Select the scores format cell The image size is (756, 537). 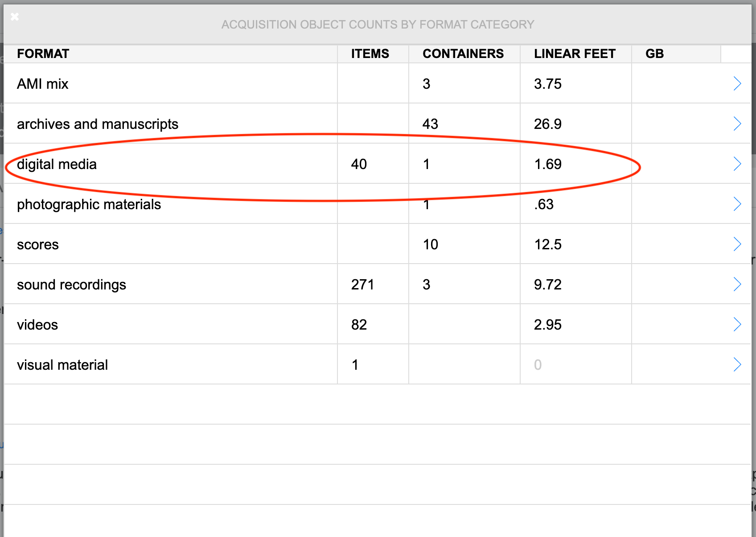(x=171, y=244)
